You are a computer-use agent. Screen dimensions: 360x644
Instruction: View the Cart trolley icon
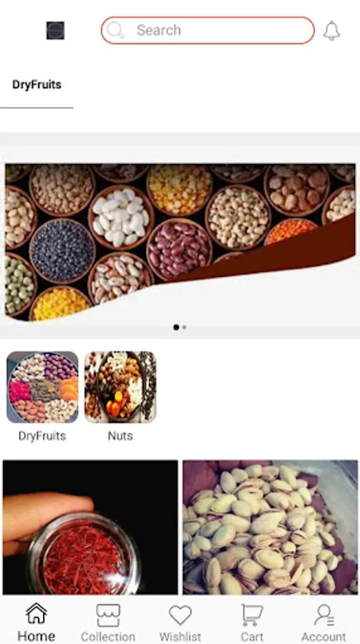[252, 615]
